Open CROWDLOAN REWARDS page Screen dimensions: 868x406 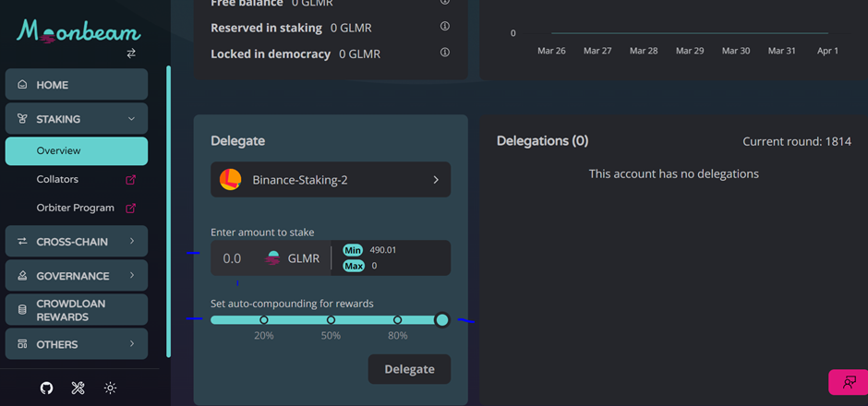(77, 310)
